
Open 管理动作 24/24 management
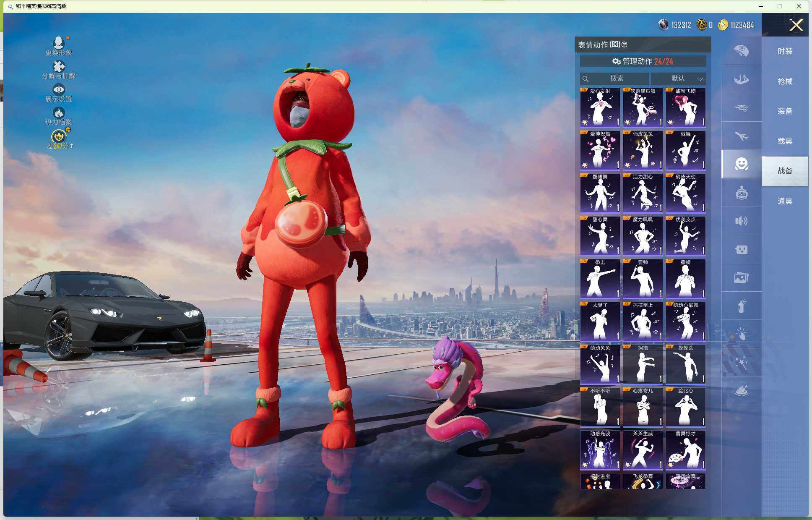coord(643,61)
